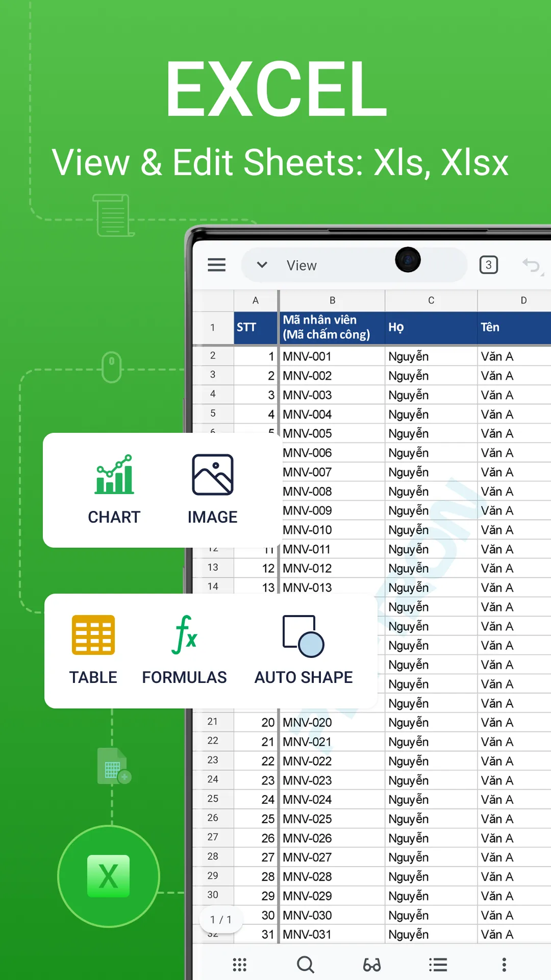Open the three-dot overflow menu
The height and width of the screenshot is (980, 551).
[504, 965]
